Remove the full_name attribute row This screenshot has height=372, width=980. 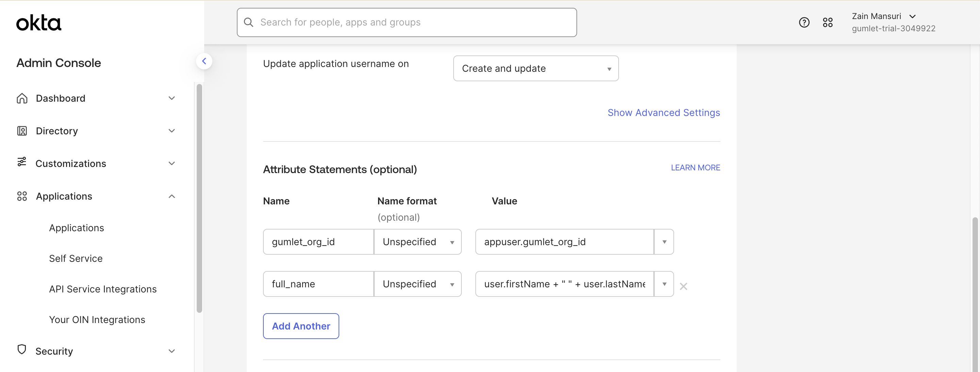pyautogui.click(x=683, y=286)
